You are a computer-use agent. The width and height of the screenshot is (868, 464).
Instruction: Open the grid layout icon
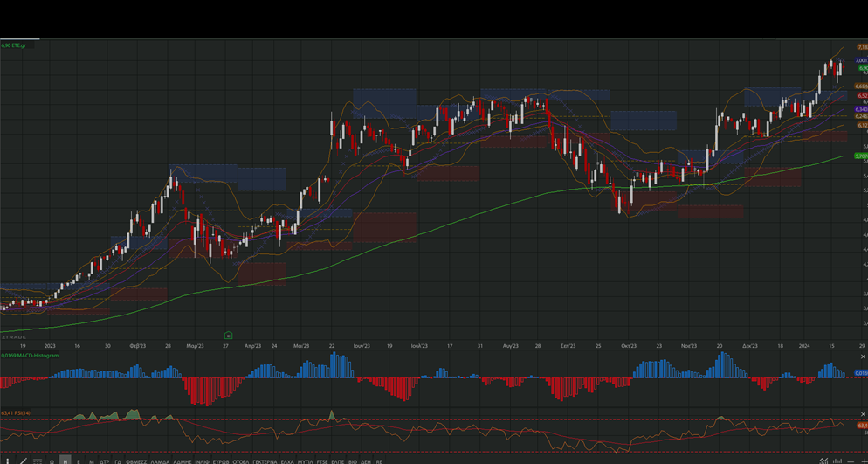pyautogui.click(x=37, y=461)
